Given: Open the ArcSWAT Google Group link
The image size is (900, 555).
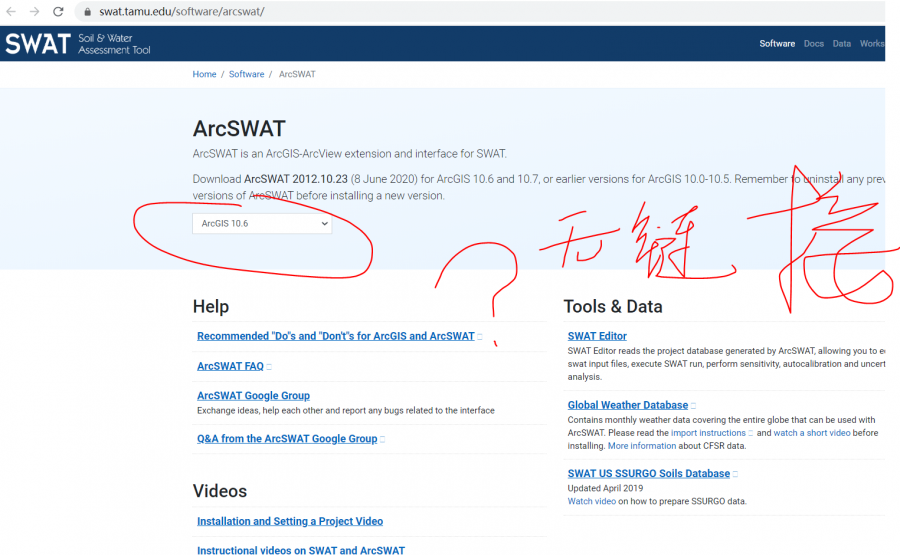Looking at the screenshot, I should pos(253,395).
